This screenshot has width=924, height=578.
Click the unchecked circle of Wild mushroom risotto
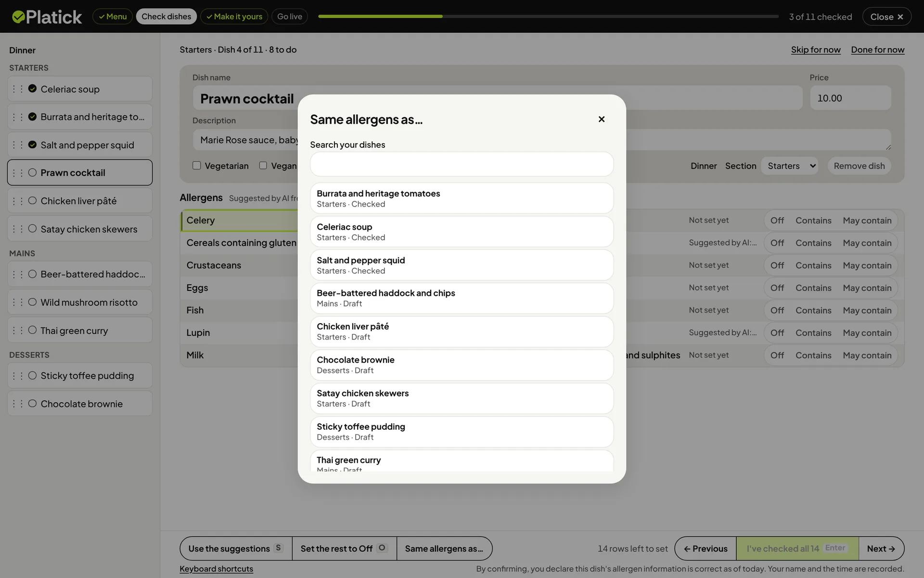tap(32, 302)
